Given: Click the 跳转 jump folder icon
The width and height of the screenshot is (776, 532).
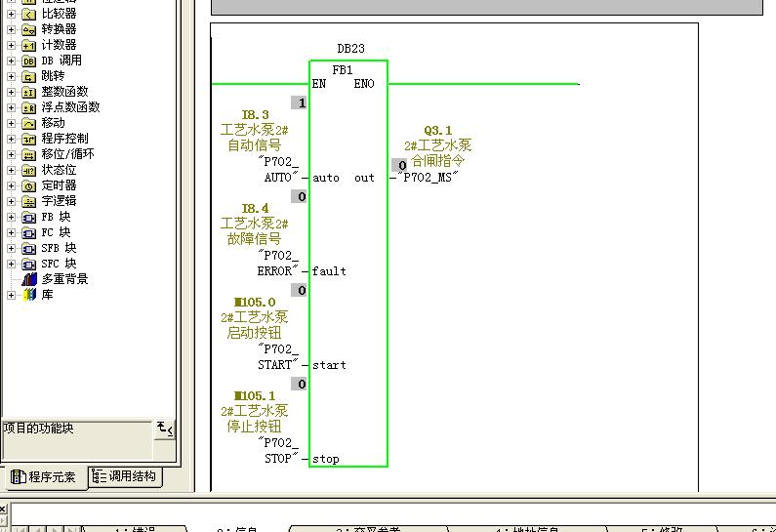Looking at the screenshot, I should tap(28, 77).
